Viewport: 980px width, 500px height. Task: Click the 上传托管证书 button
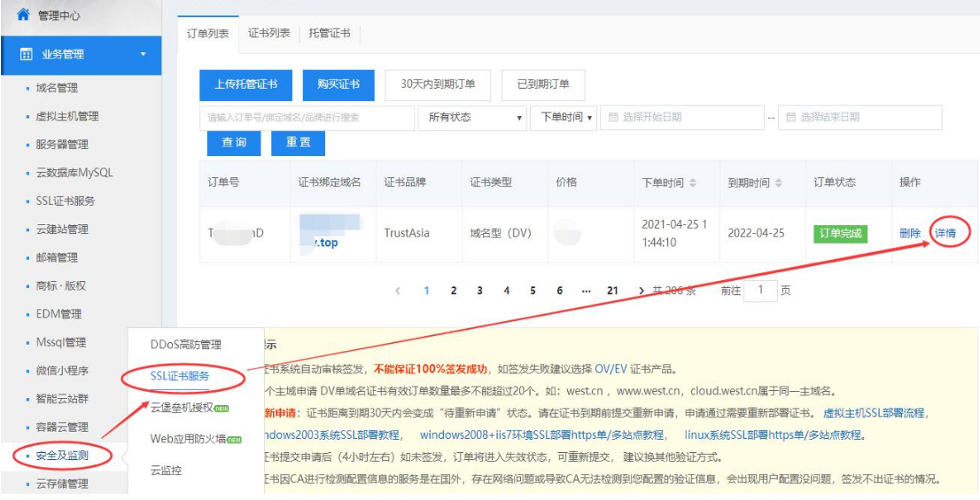pos(245,84)
